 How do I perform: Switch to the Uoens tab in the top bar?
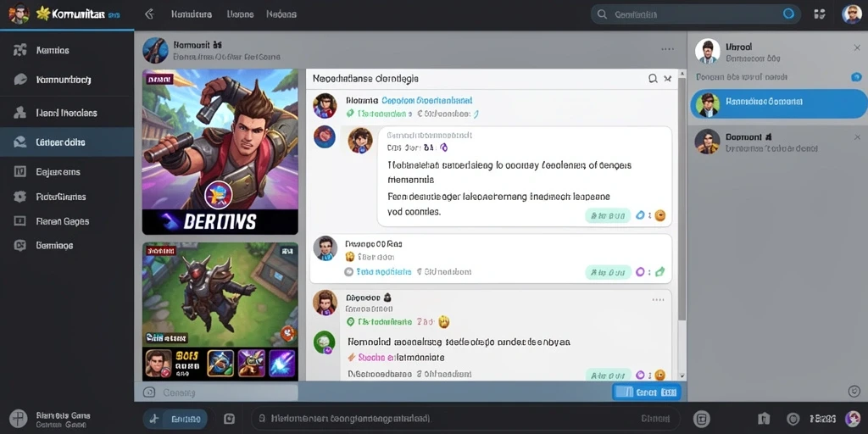[240, 14]
